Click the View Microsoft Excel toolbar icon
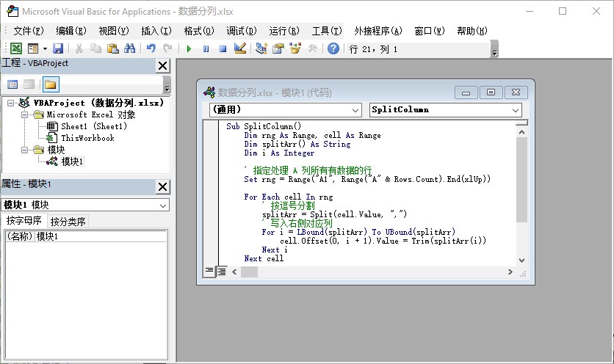Image resolution: width=614 pixels, height=364 pixels. coord(16,48)
